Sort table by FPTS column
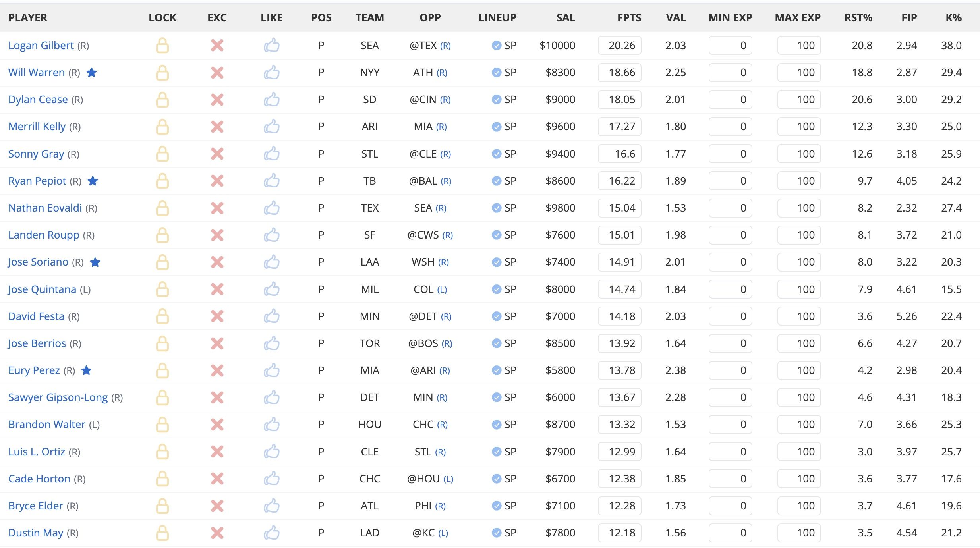 tap(629, 18)
